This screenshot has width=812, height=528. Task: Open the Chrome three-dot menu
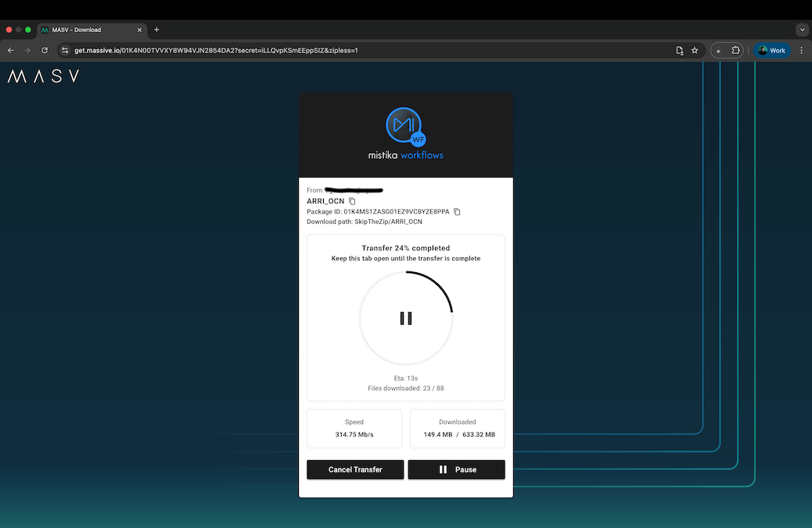pos(801,50)
